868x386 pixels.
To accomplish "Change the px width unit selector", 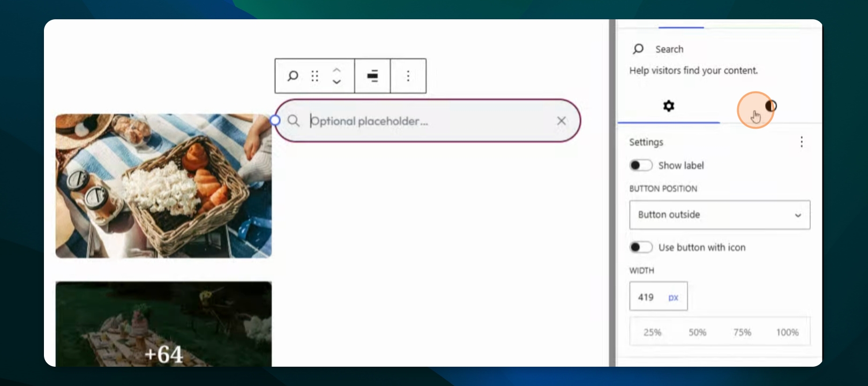I will click(674, 298).
